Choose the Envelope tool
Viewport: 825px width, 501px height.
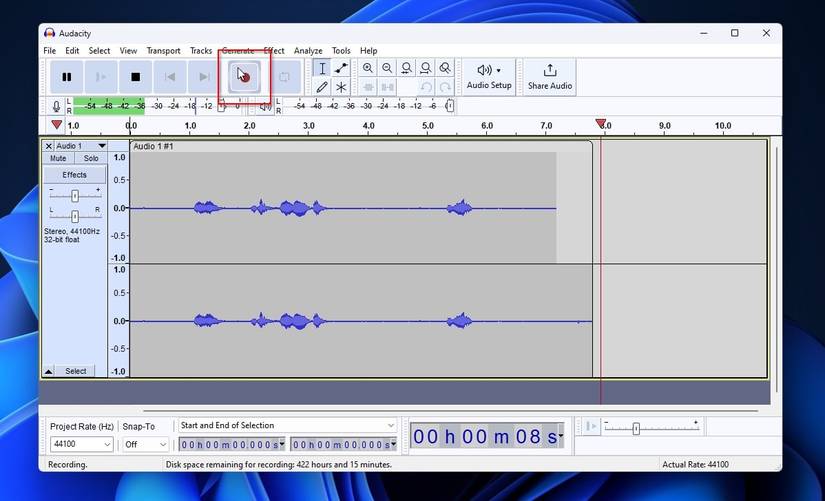point(341,68)
